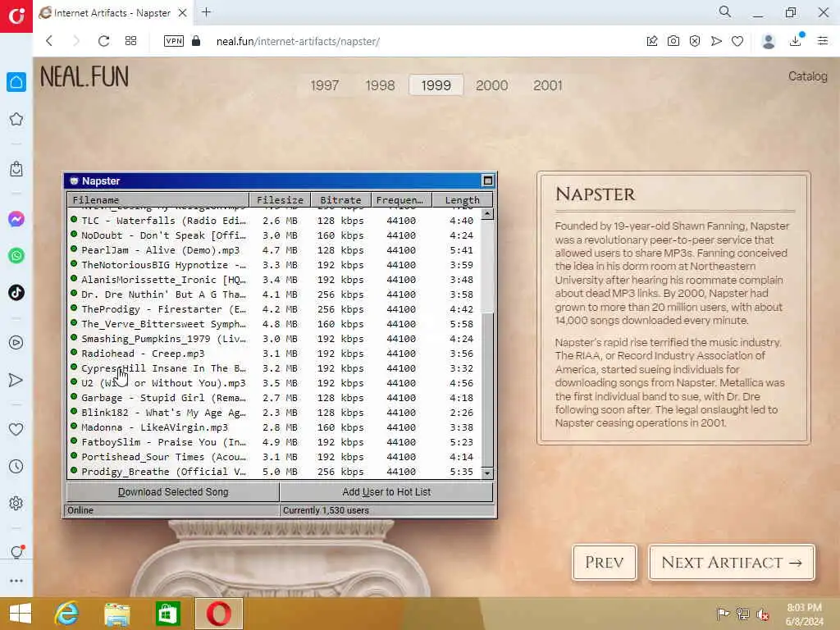
Task: Click the Napster window maximize box
Action: click(x=487, y=180)
